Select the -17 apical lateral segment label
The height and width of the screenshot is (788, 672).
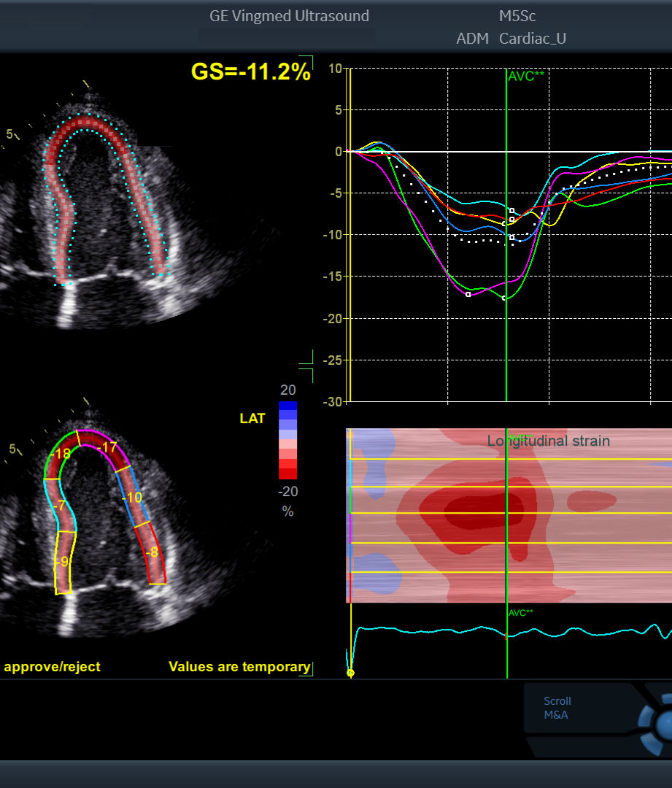click(x=107, y=447)
